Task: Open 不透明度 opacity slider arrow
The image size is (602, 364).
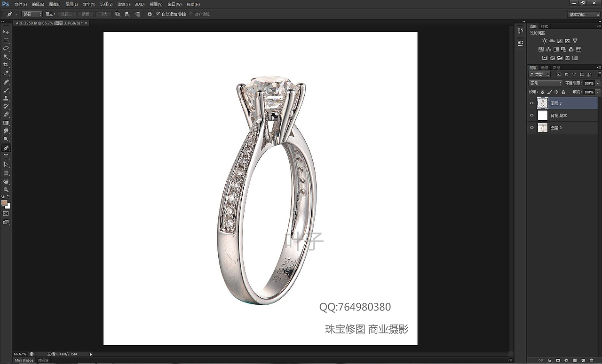Action: [598, 83]
